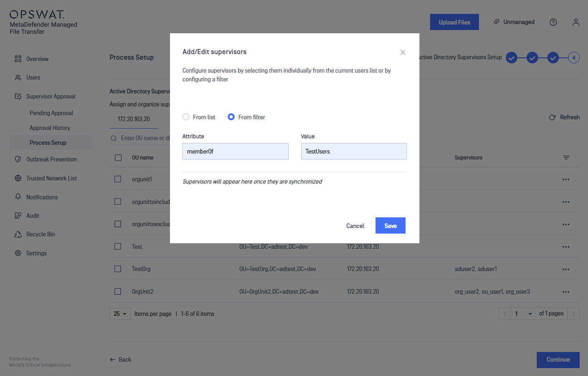Go to setup step 4
The width and height of the screenshot is (588, 376).
pyautogui.click(x=574, y=58)
